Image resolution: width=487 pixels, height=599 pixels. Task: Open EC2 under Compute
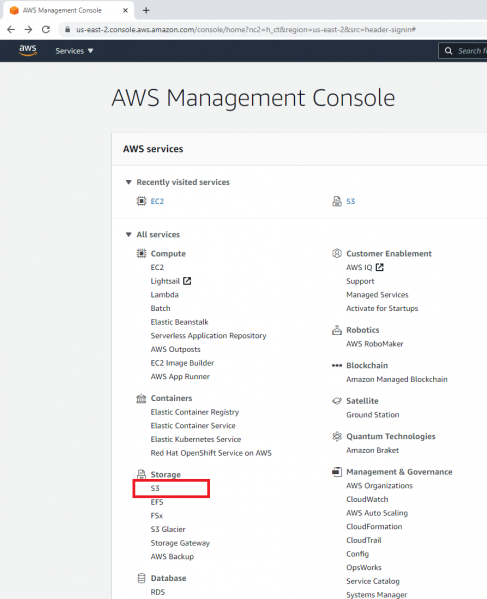click(x=157, y=267)
